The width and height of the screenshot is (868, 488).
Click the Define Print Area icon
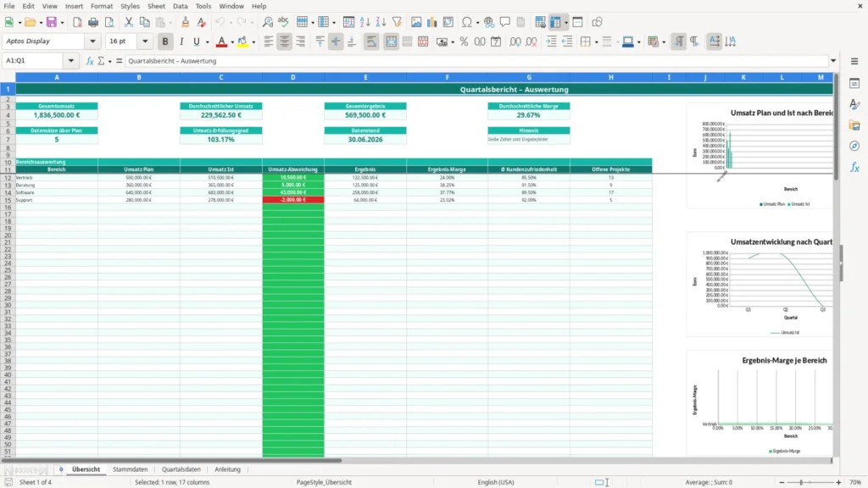click(540, 22)
